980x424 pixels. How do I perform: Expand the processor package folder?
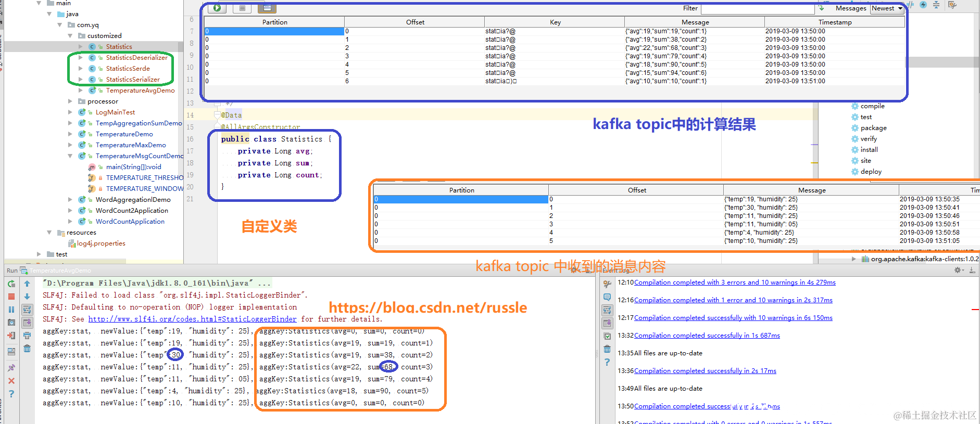click(x=70, y=101)
